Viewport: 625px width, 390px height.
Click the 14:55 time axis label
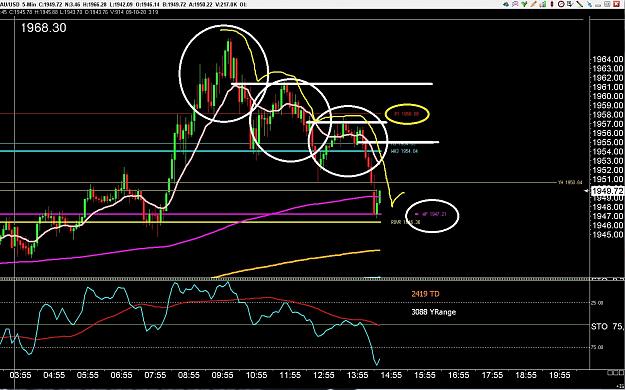pos(391,375)
